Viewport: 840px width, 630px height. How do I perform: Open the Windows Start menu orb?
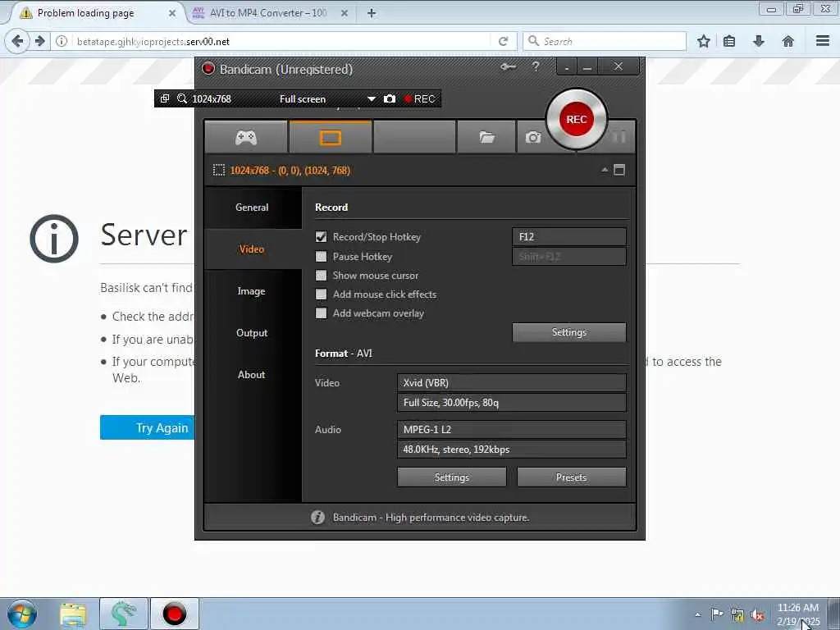point(22,614)
